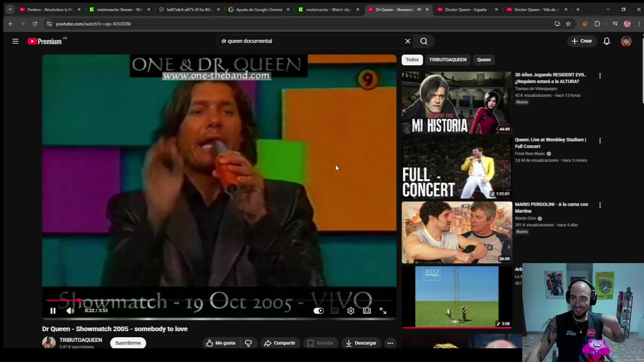Viewport: 644px width, 362px height.
Task: Close the Dr Queen - Showmatch tab
Action: [427, 10]
